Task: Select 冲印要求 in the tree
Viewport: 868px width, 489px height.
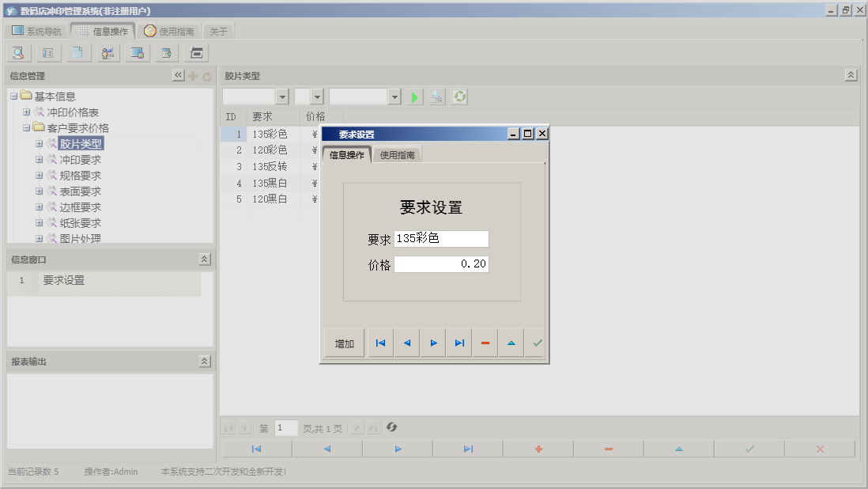Action: click(80, 160)
